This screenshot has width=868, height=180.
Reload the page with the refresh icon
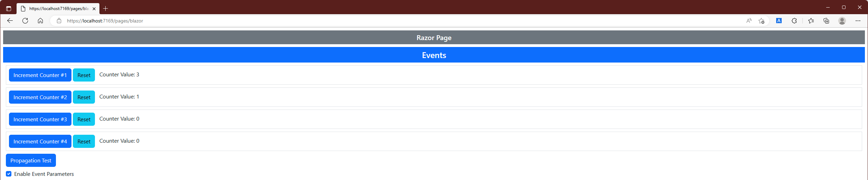(25, 21)
